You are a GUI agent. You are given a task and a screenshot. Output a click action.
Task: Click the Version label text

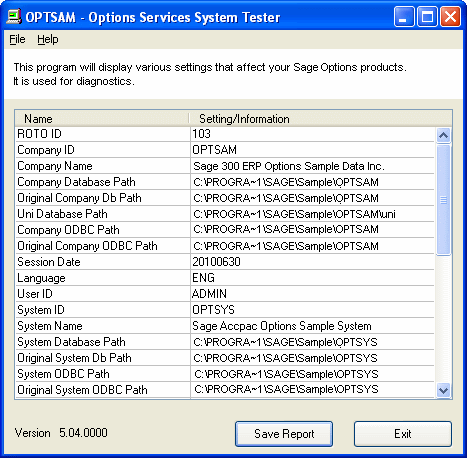[33, 433]
